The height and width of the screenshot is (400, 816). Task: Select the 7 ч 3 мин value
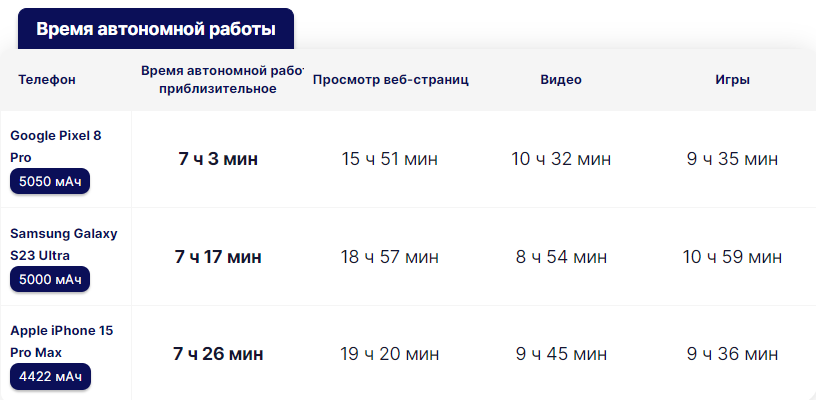click(x=218, y=159)
